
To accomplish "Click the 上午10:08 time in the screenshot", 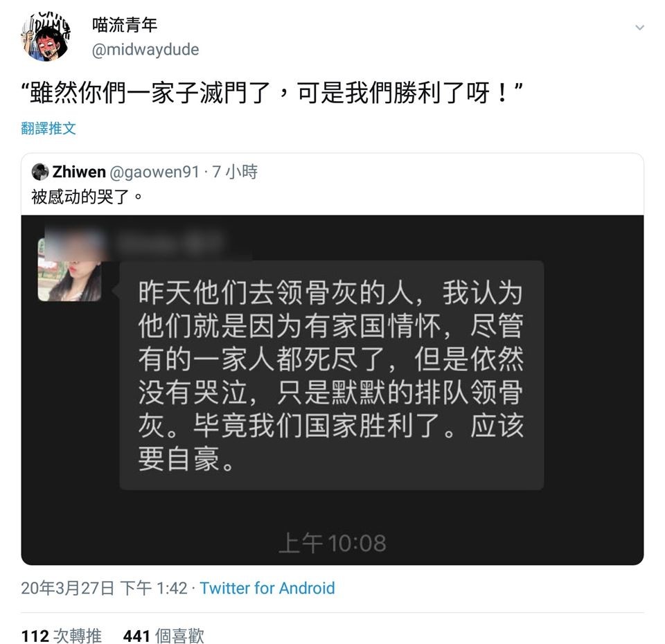I will coord(332,543).
